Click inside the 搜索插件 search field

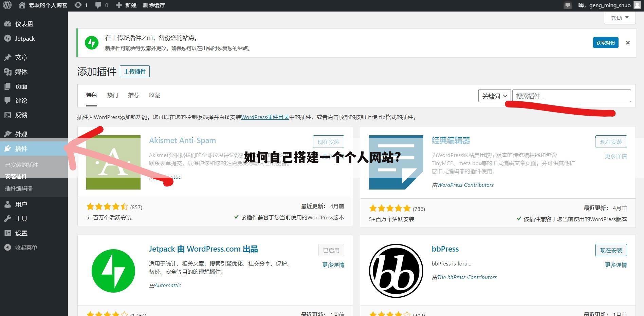point(571,96)
